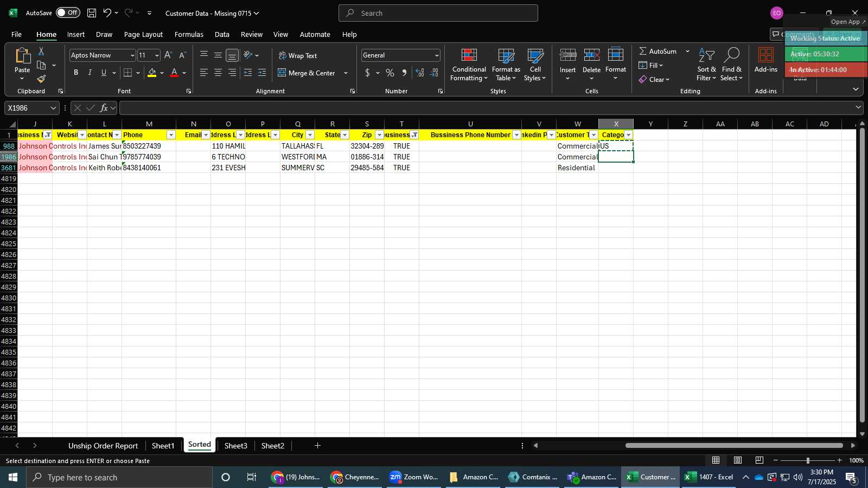Open Format cells menu icon

tap(615, 55)
